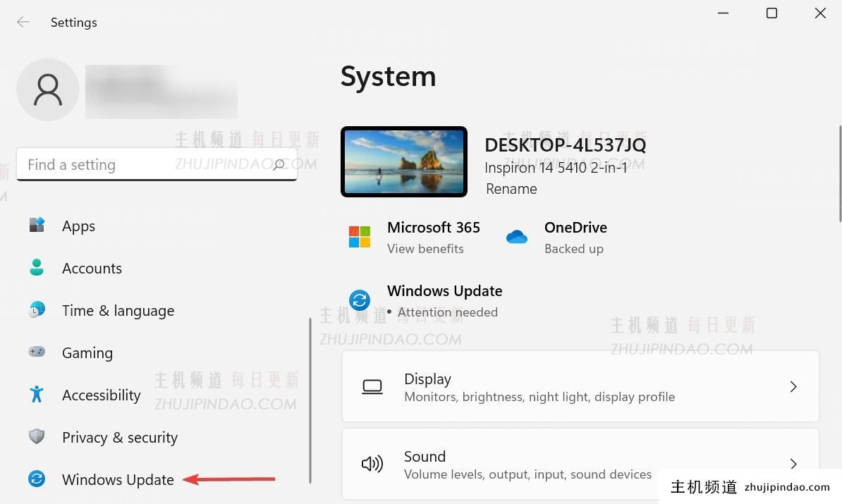The width and height of the screenshot is (842, 504).
Task: Click the Find a setting field
Action: pos(141,164)
